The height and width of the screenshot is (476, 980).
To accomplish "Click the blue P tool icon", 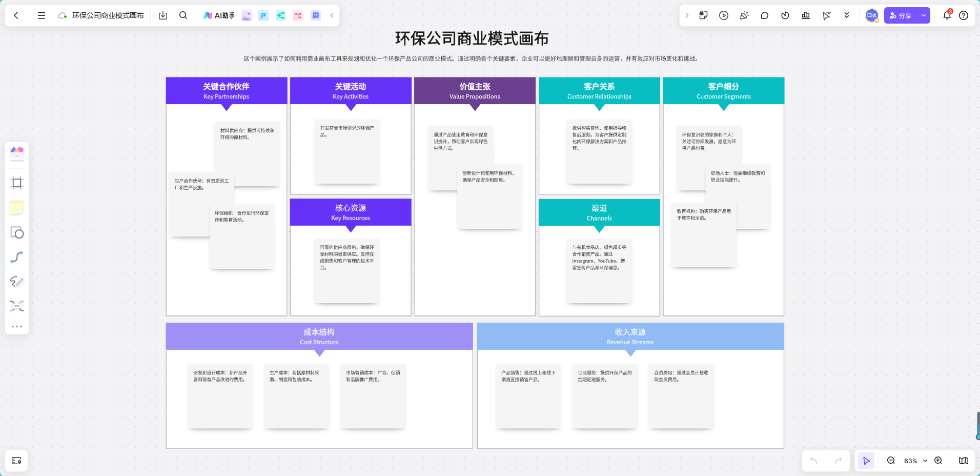I will coord(263,15).
